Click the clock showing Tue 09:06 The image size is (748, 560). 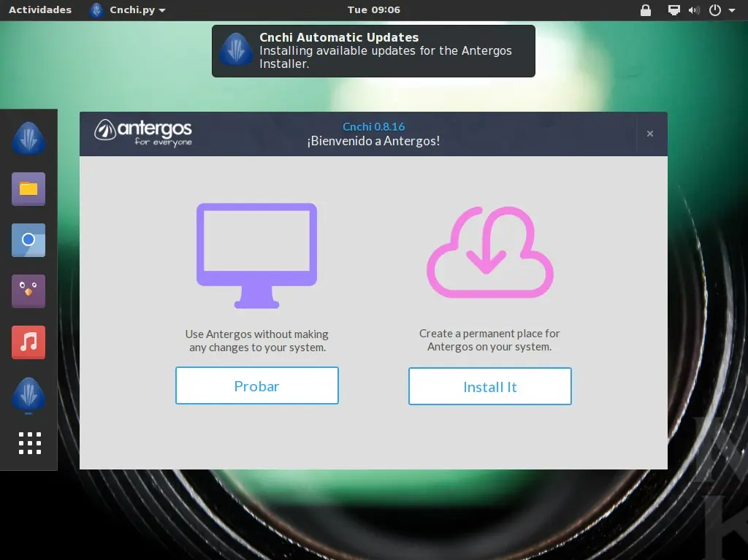click(373, 9)
